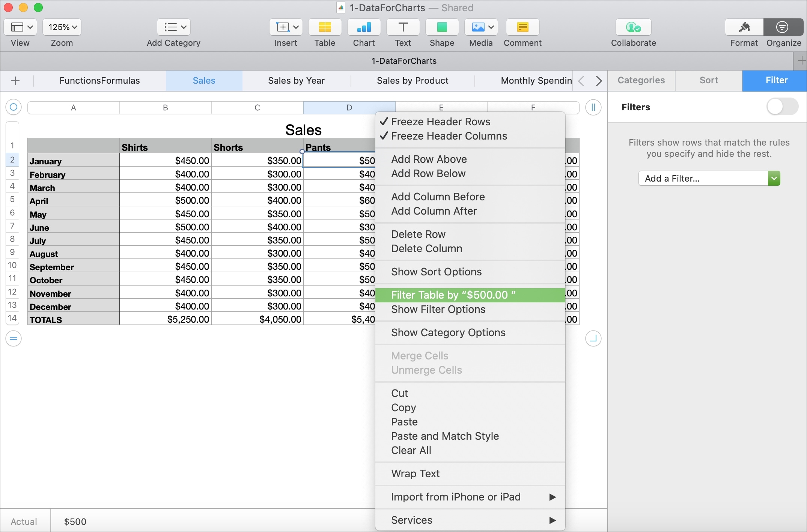Expand the Media dropdown arrow
Viewport: 807px width, 532px height.
pos(491,27)
